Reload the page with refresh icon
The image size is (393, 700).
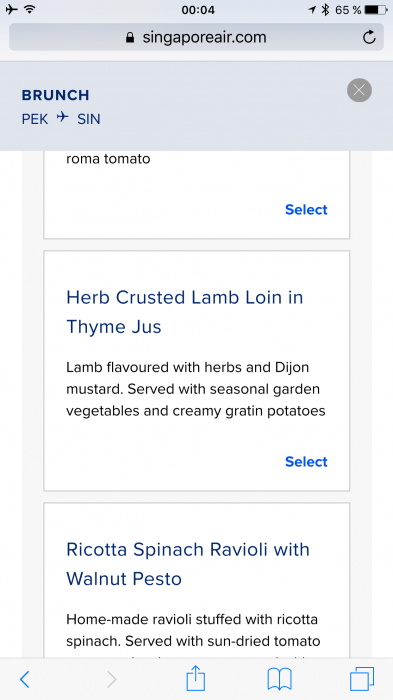[369, 38]
